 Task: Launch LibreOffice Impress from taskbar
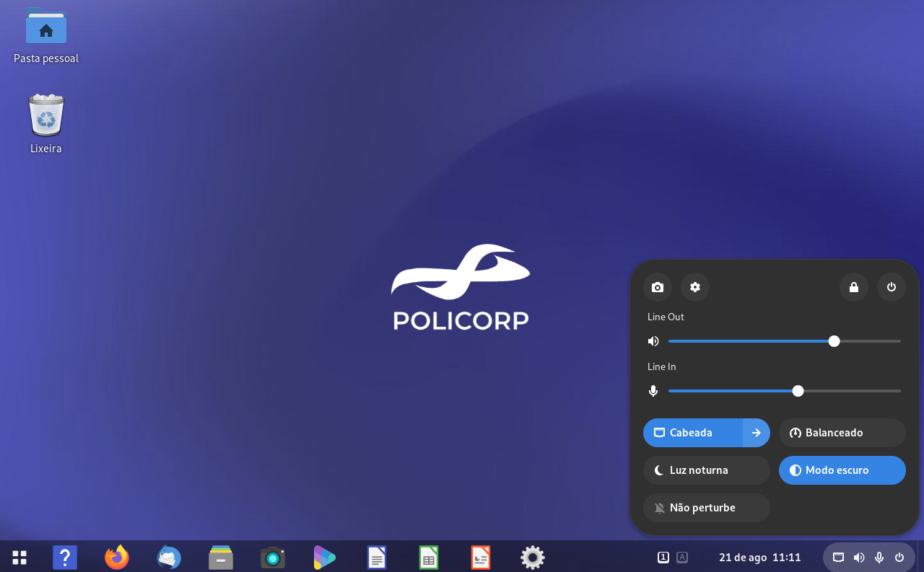481,557
